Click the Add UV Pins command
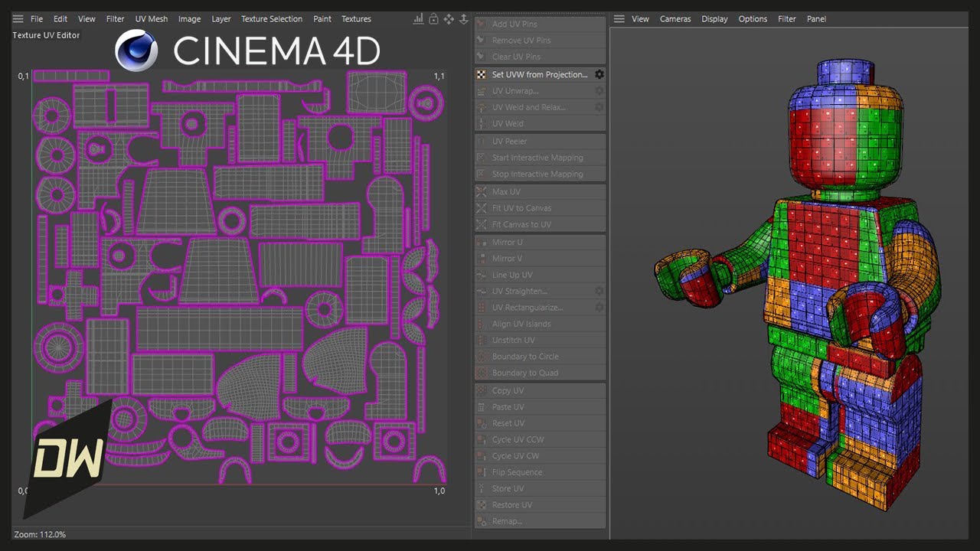 541,24
